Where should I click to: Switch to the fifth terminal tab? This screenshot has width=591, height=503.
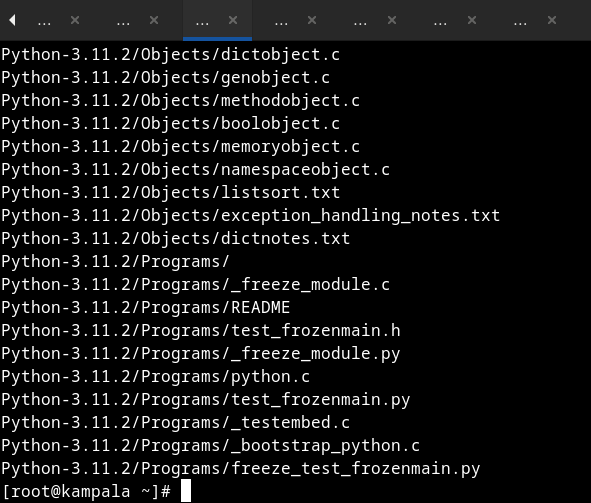pyautogui.click(x=360, y=22)
